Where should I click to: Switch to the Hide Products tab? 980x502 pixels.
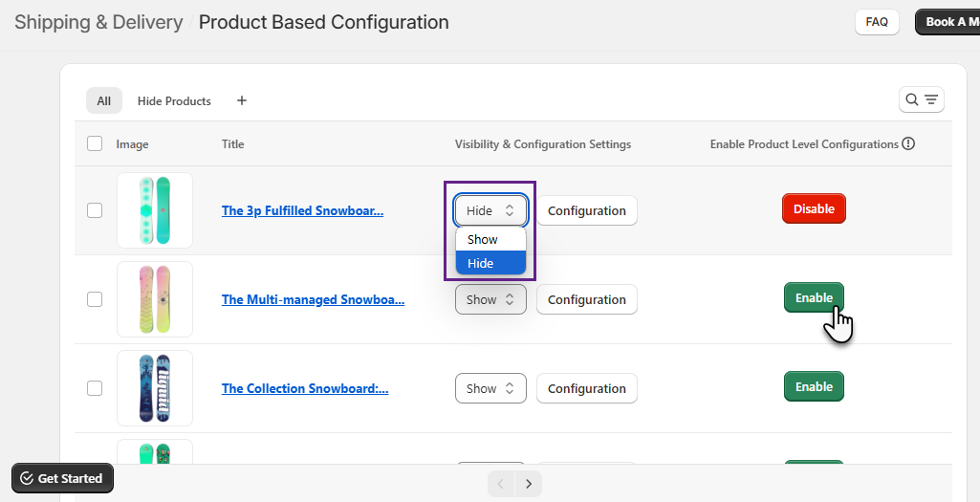174,100
